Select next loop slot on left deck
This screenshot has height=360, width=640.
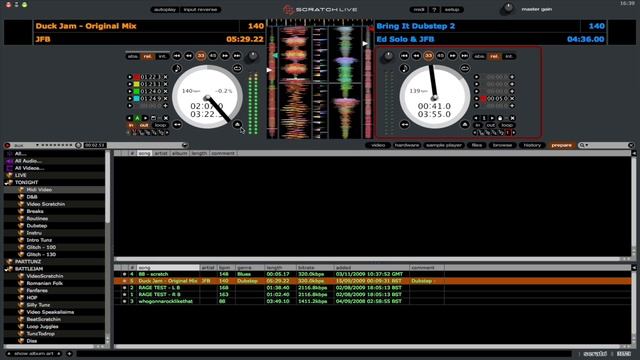coord(145,118)
